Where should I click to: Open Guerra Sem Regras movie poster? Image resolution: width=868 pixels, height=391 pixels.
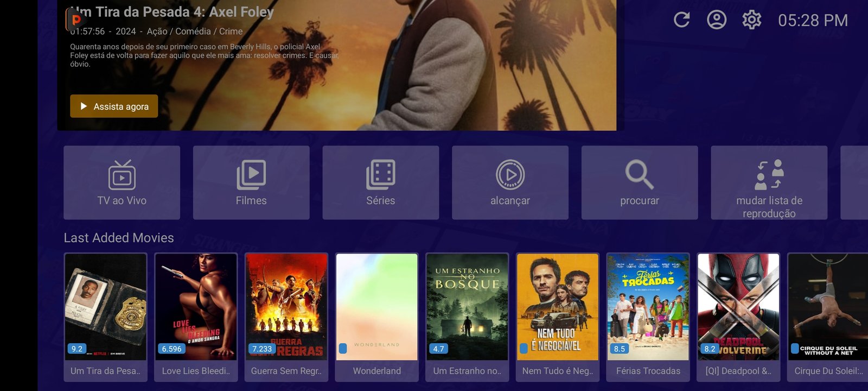[286, 307]
